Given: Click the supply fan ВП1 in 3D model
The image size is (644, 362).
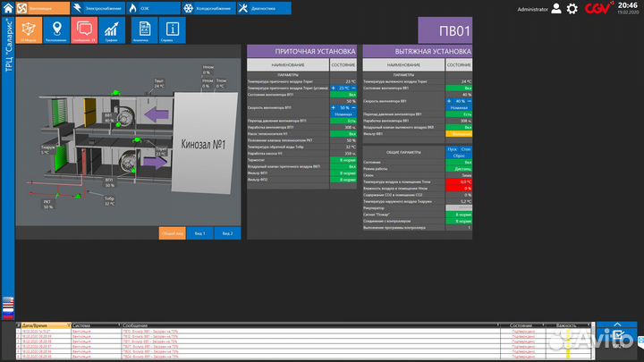Looking at the screenshot, I should pos(127,160).
